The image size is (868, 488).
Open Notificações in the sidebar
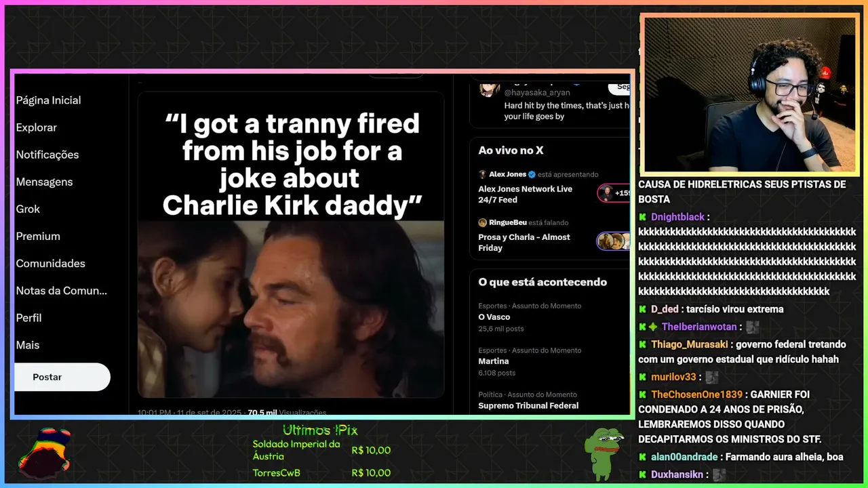point(47,155)
